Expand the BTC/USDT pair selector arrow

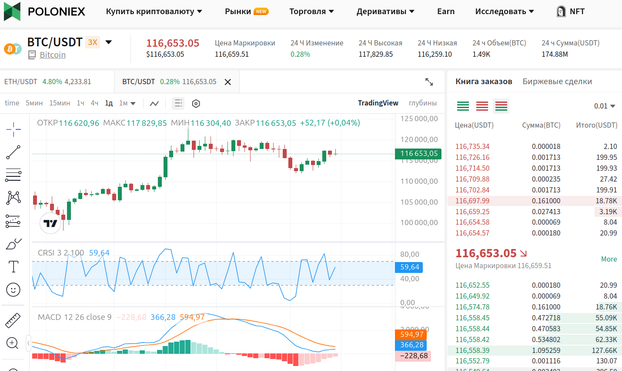[108, 42]
